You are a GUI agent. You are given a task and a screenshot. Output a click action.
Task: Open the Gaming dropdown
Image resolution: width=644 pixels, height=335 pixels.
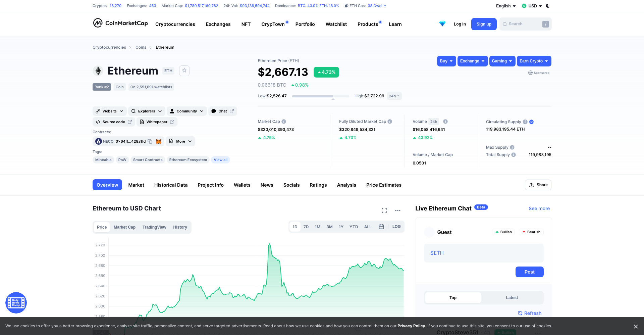502,61
